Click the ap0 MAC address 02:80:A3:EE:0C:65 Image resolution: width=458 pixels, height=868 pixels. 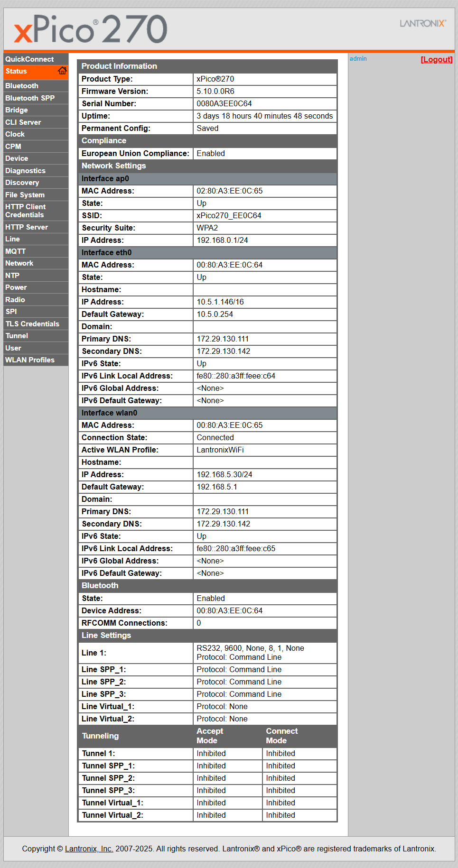[x=230, y=191]
